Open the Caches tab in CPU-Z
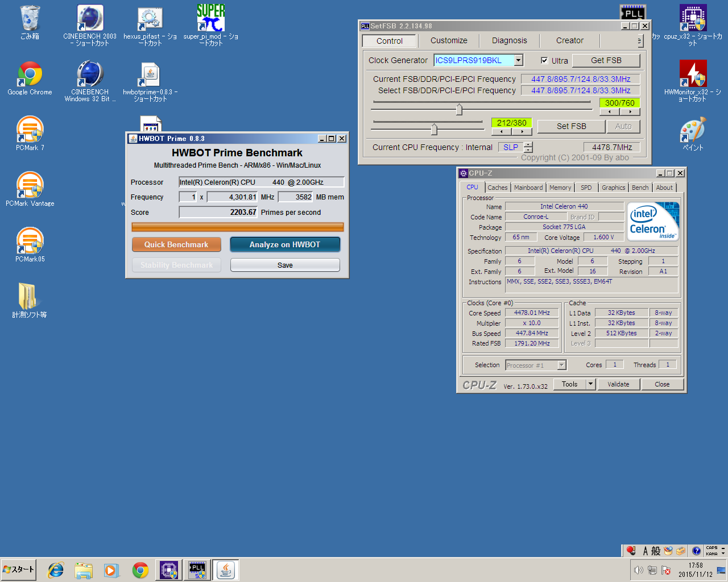 point(498,188)
